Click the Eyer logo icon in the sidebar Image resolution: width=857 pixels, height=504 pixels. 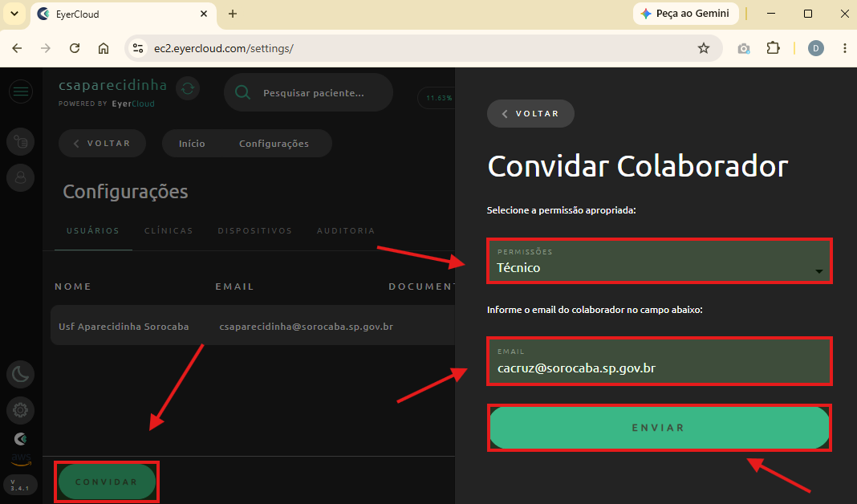click(x=21, y=438)
